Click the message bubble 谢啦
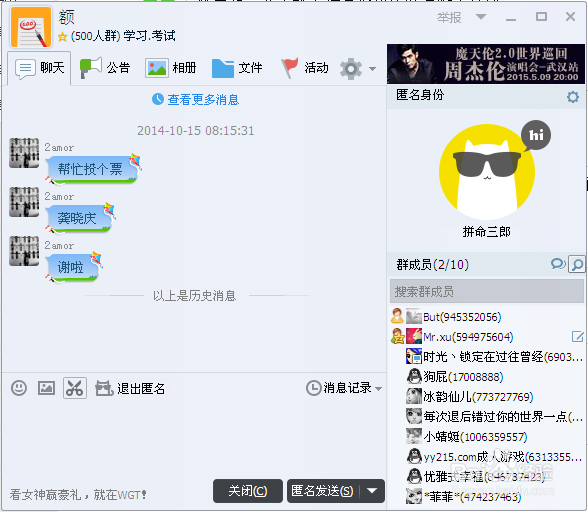 pos(73,267)
